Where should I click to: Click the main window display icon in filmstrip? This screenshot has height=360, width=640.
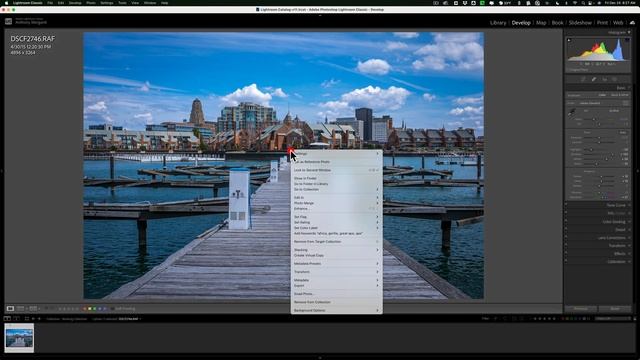click(7, 318)
